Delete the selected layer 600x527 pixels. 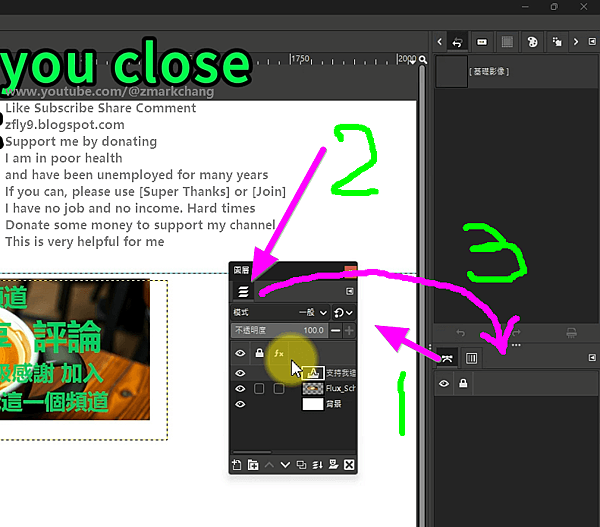349,465
